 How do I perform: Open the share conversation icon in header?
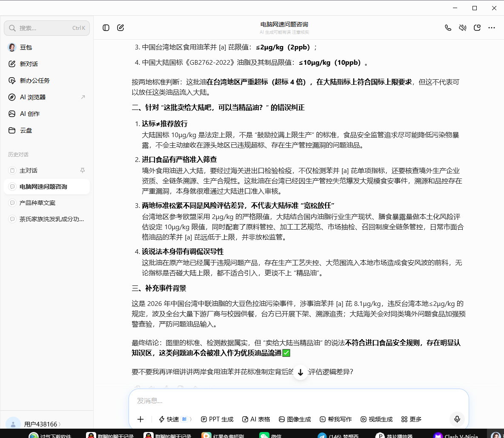coord(477,28)
